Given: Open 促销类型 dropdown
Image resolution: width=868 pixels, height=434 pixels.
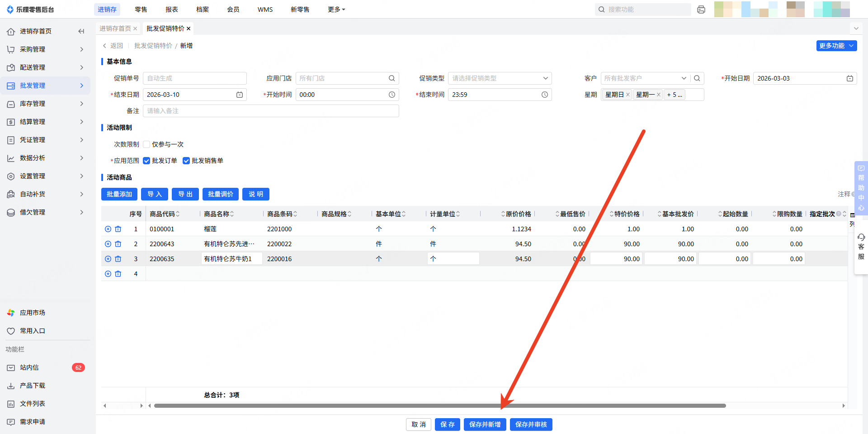Looking at the screenshot, I should (500, 78).
